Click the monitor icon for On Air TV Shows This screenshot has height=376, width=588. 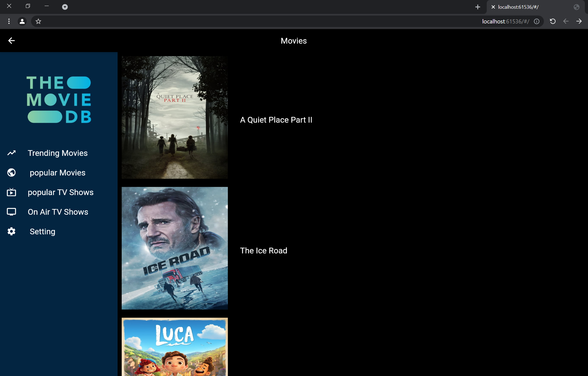pyautogui.click(x=11, y=212)
